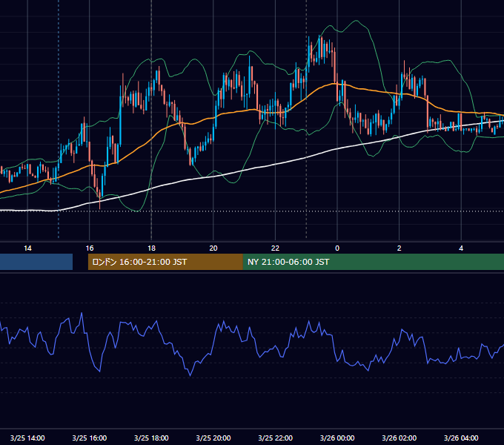This screenshot has width=504, height=445.
Task: Click the ロンドン 16:00-21:00 JST session bar
Action: point(165,262)
